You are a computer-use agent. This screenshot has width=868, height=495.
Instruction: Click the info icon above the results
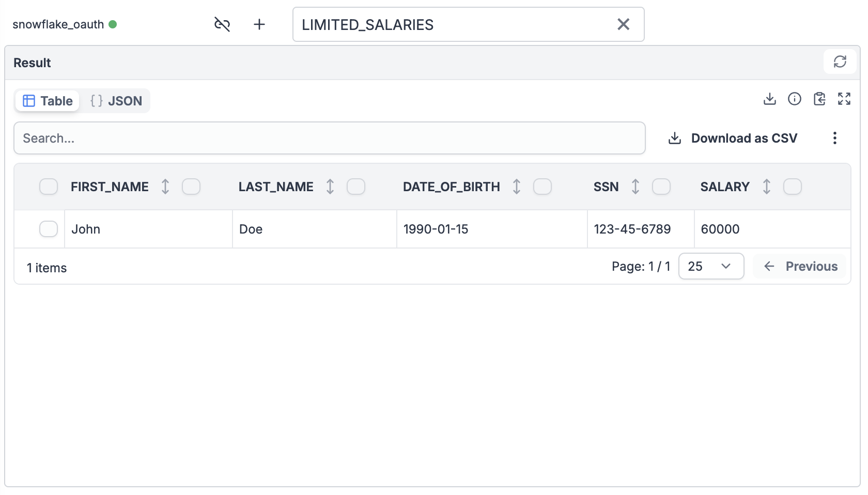click(794, 99)
